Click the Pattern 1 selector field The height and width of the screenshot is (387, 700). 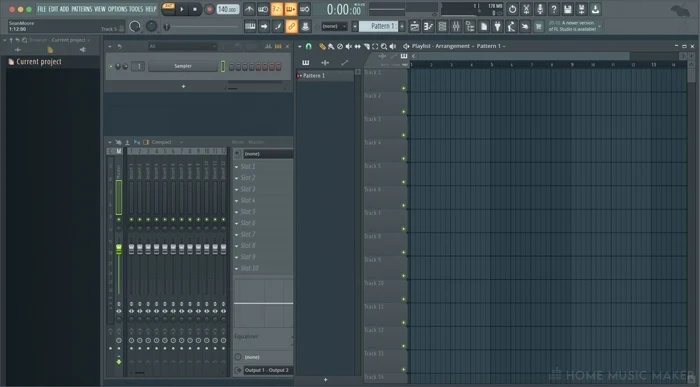coord(378,26)
